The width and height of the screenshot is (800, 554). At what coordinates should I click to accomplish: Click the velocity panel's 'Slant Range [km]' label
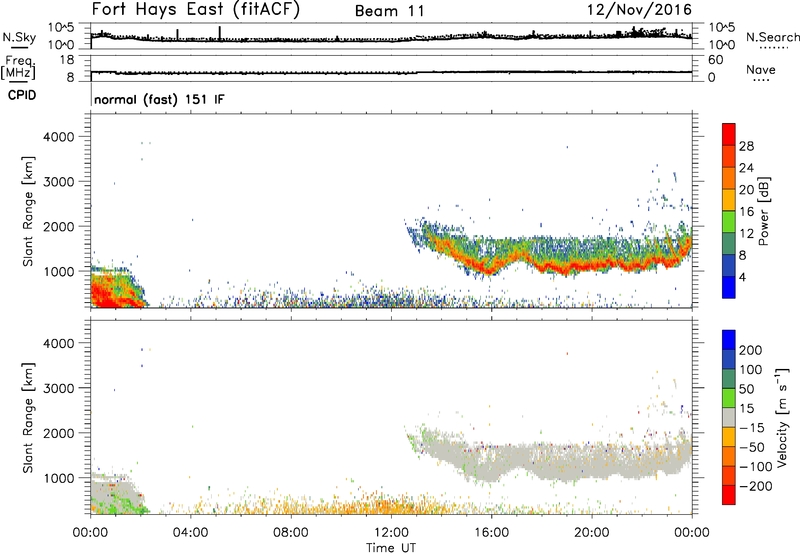[x=28, y=418]
